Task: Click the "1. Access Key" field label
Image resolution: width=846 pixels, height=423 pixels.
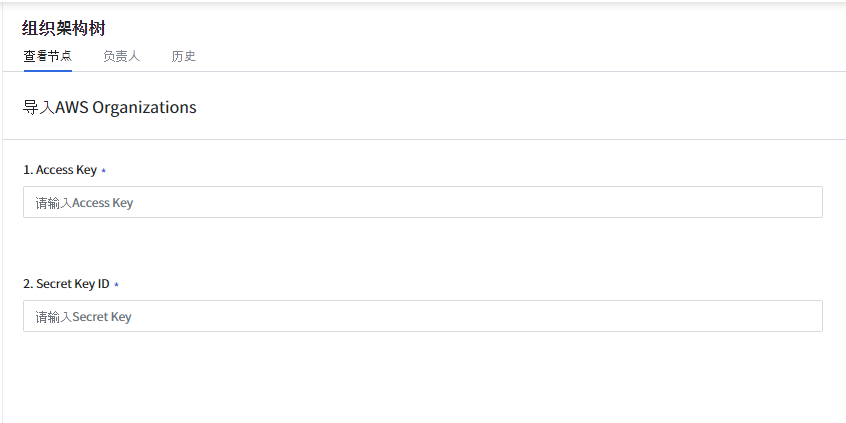Action: point(60,170)
